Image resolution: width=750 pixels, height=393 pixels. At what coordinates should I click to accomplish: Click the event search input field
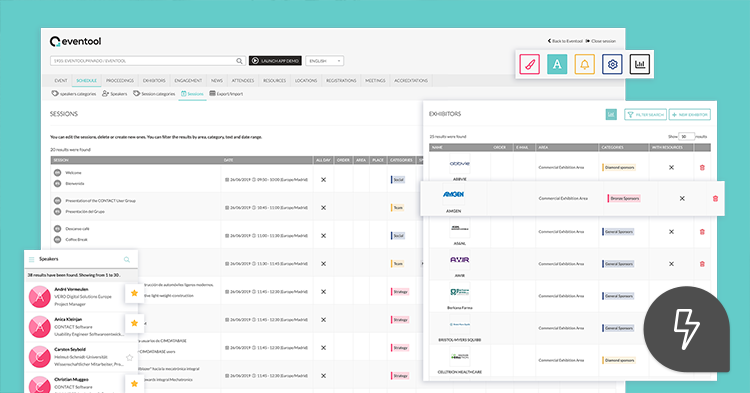(x=148, y=61)
